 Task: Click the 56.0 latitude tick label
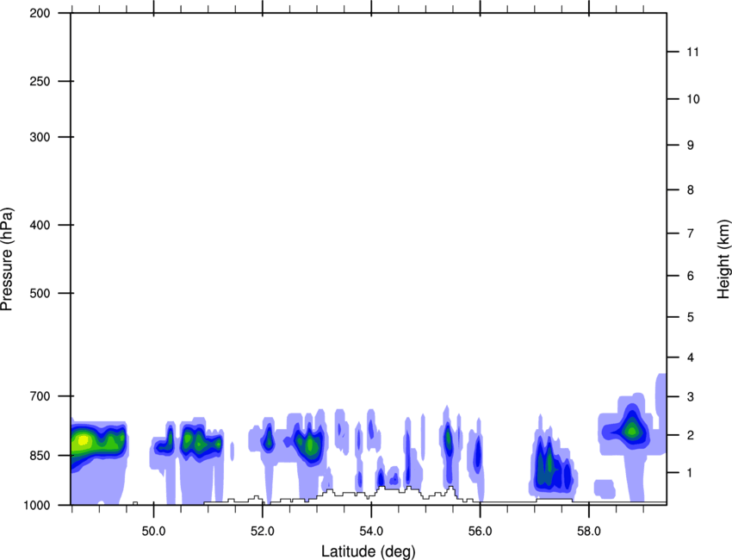(480, 532)
